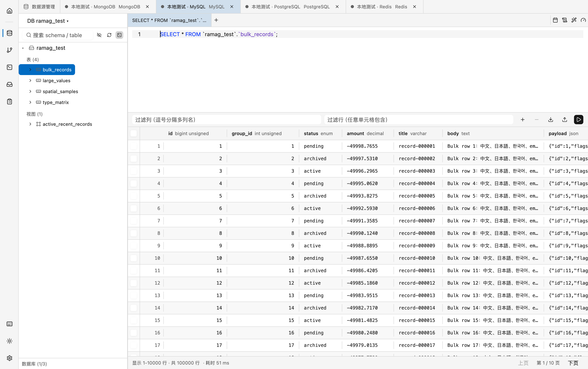The width and height of the screenshot is (588, 369).
Task: Add a new query tab with plus
Action: point(216,20)
